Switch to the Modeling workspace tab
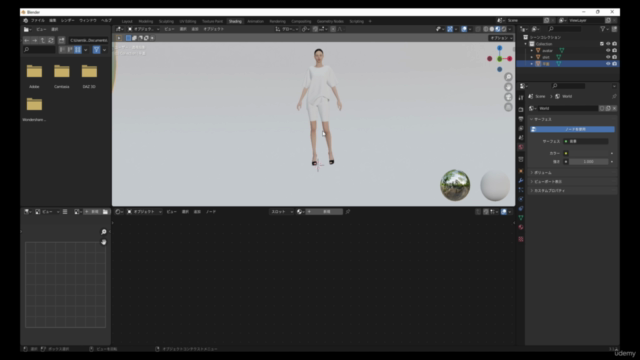The width and height of the screenshot is (640, 360). [x=146, y=21]
